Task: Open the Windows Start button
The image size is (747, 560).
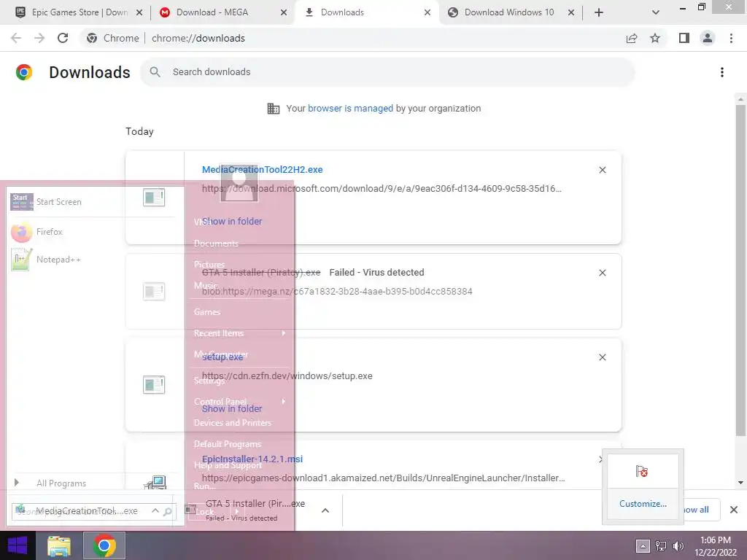Action: [18, 545]
